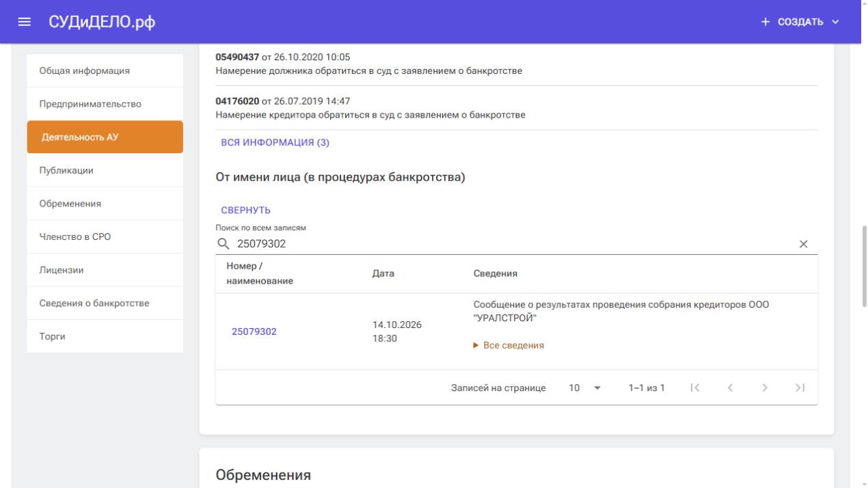868x488 pixels.
Task: Click the СУДиДЕЛО.рф site logo
Action: 102,22
